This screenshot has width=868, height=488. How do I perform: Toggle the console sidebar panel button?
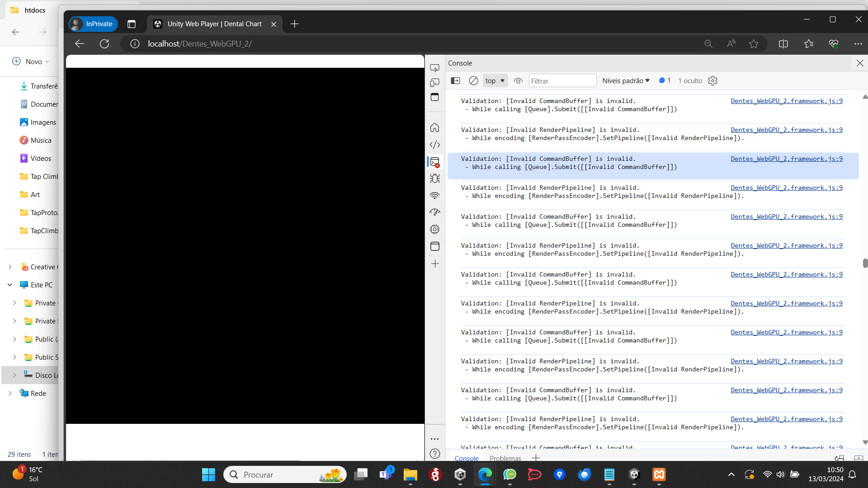pyautogui.click(x=456, y=81)
